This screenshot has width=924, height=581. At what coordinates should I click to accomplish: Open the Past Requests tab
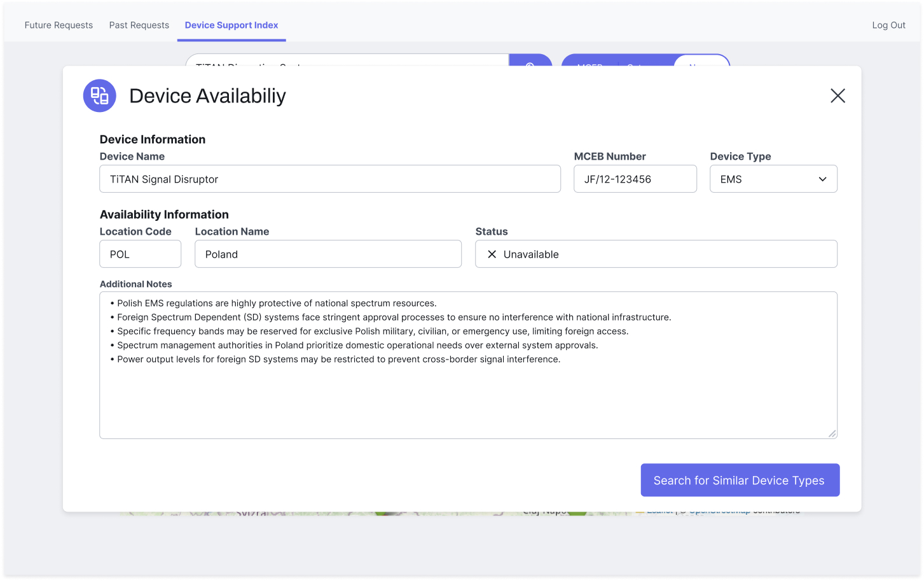139,25
